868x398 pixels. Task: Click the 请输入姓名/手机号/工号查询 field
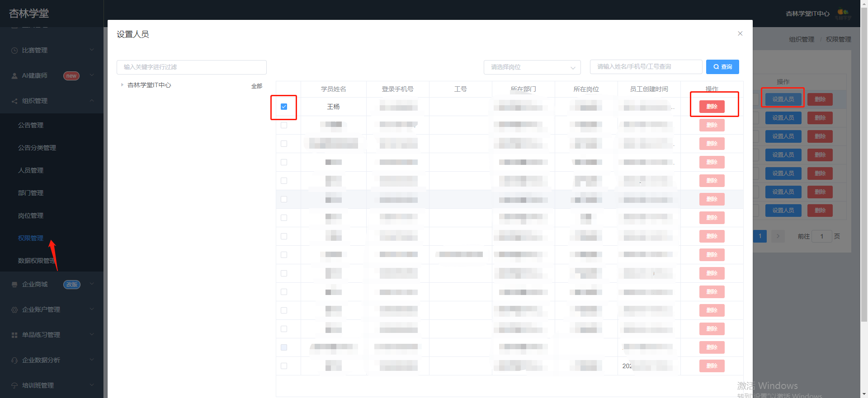pyautogui.click(x=646, y=67)
